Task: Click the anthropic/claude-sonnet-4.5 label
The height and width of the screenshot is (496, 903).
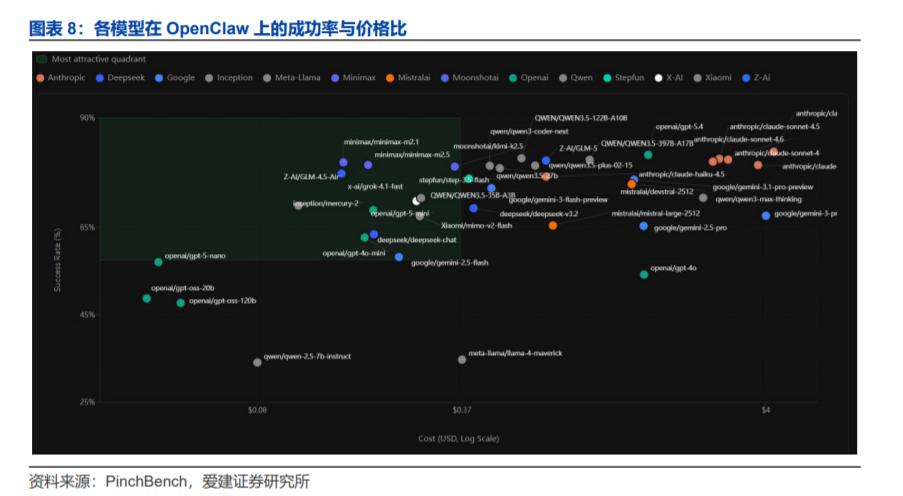Action: pyautogui.click(x=775, y=127)
